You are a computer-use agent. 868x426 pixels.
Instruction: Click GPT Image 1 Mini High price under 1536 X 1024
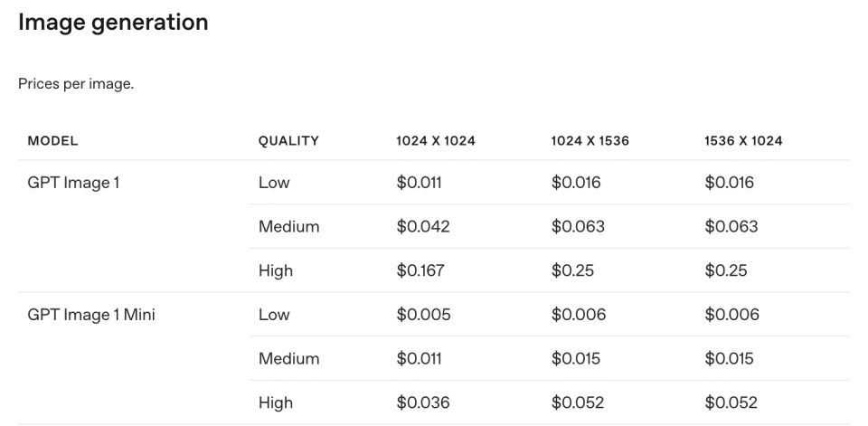click(731, 402)
